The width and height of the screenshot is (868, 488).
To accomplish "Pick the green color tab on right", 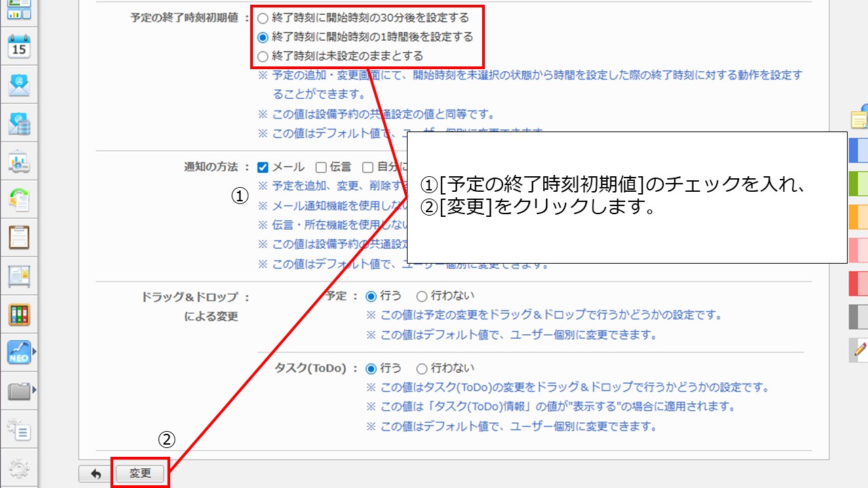I will coord(859,184).
